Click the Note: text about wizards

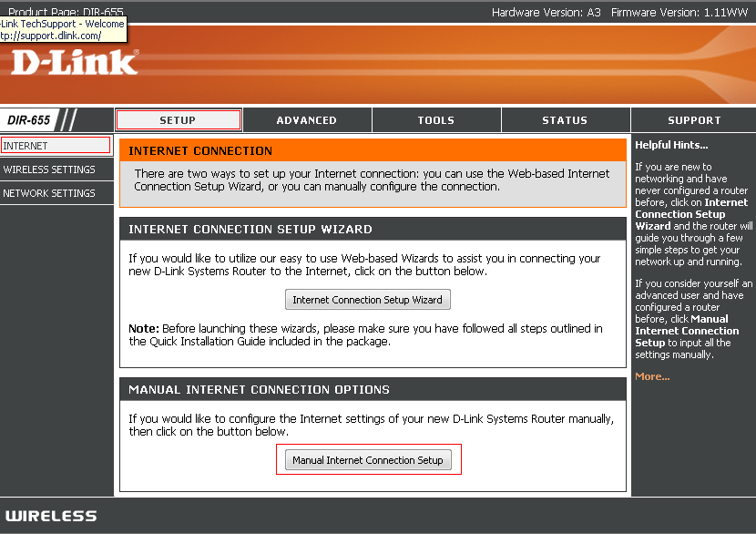[x=365, y=334]
